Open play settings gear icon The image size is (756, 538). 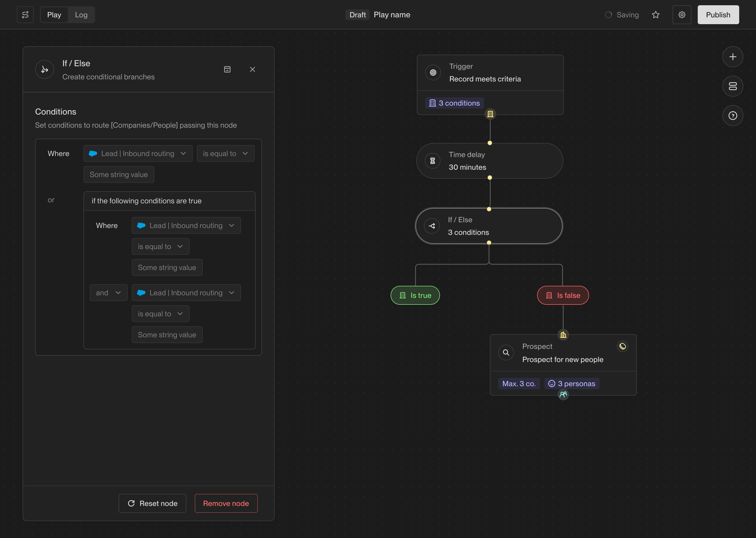681,14
